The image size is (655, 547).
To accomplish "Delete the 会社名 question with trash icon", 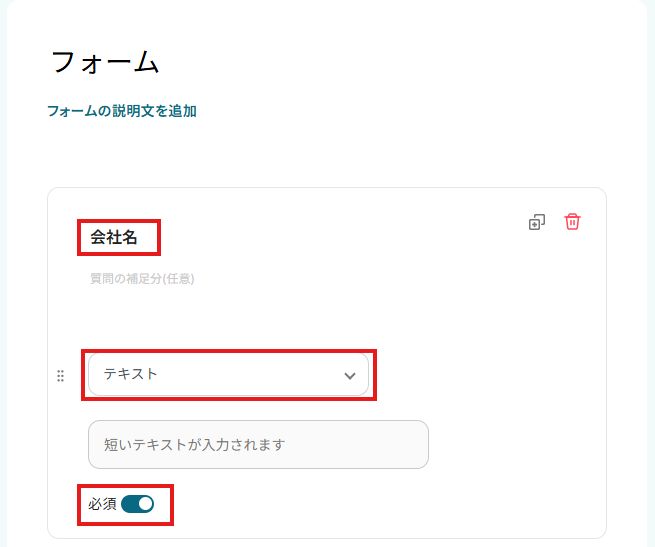I will tap(572, 222).
